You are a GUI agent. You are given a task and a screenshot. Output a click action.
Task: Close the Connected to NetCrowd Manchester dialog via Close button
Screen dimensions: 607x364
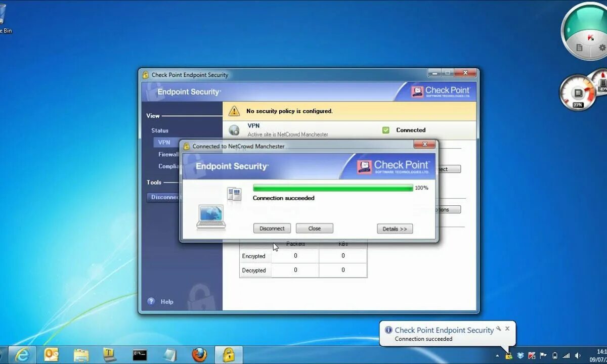(315, 229)
